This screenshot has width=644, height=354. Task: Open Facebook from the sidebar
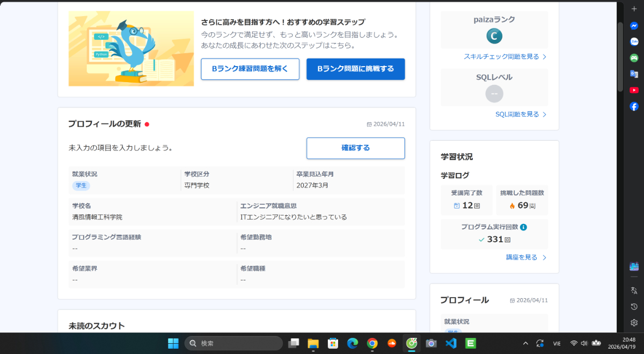[x=634, y=106]
